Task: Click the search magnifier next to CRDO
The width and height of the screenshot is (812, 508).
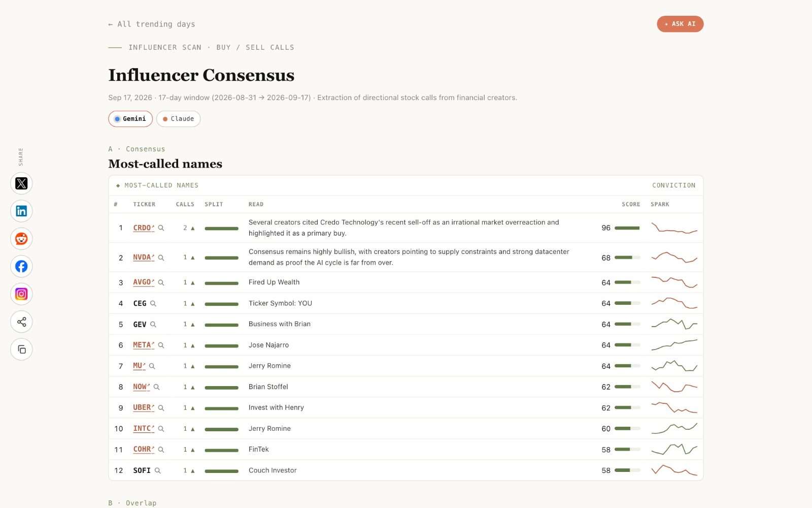Action: [161, 228]
